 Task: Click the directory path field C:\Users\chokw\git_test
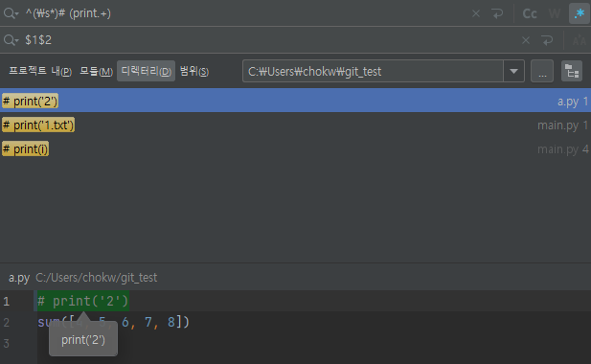point(373,71)
